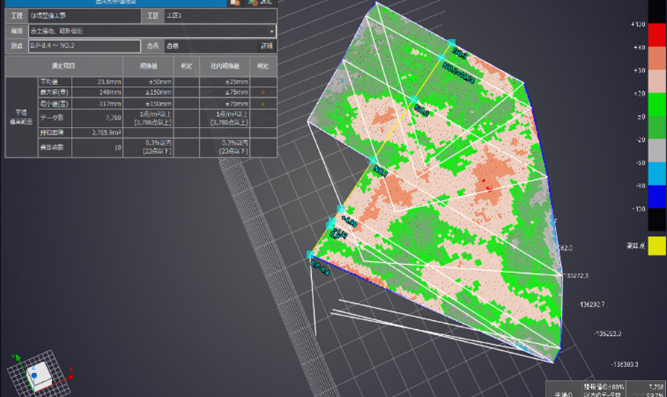Select the cyan -50 legend color swatch
The width and height of the screenshot is (667, 397).
coord(657,174)
